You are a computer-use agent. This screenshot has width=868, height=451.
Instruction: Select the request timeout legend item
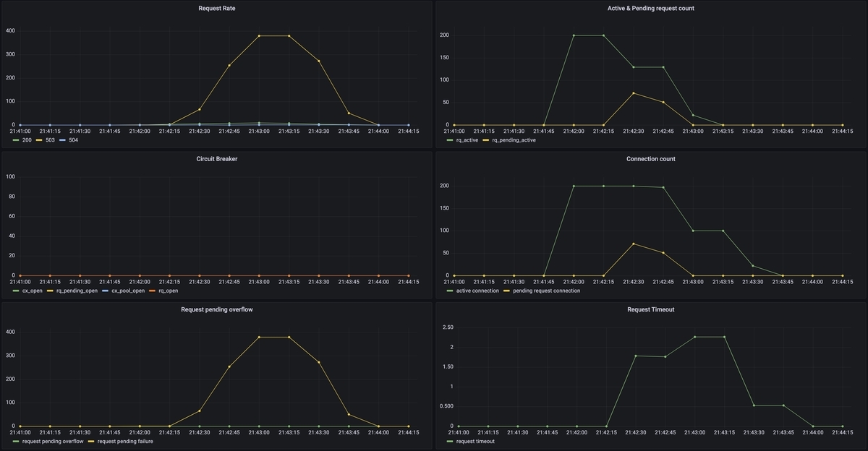click(x=471, y=441)
